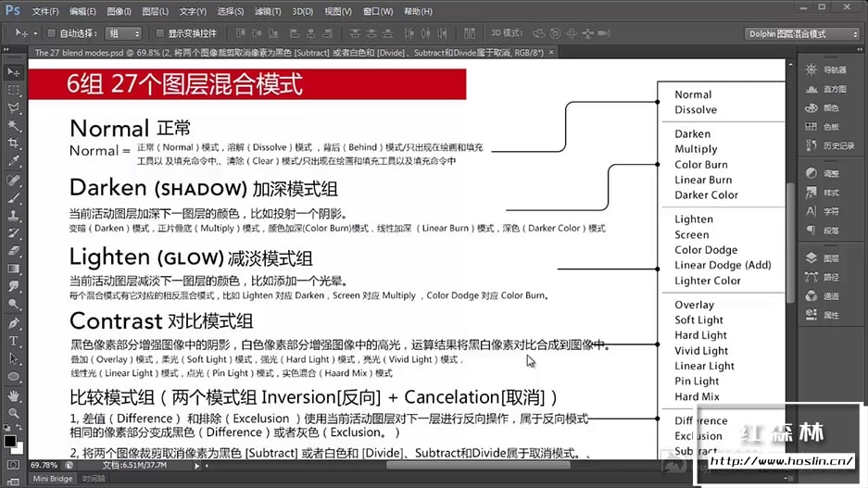The height and width of the screenshot is (488, 868).
Task: Click the align top edges button
Action: tap(240, 33)
